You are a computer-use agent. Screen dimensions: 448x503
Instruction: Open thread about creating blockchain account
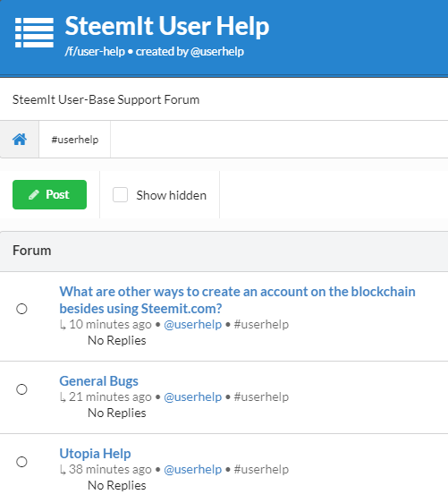[237, 300]
